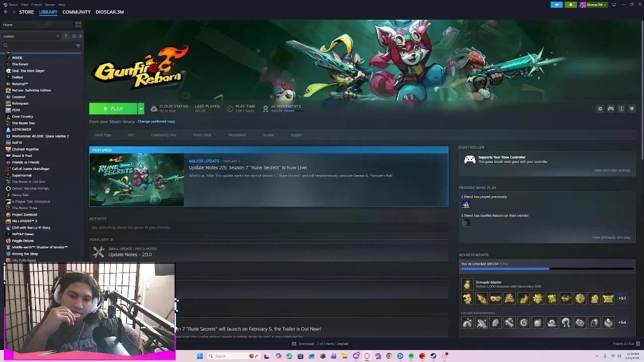
Task: Go forward with the navigation arrow
Action: (13, 12)
